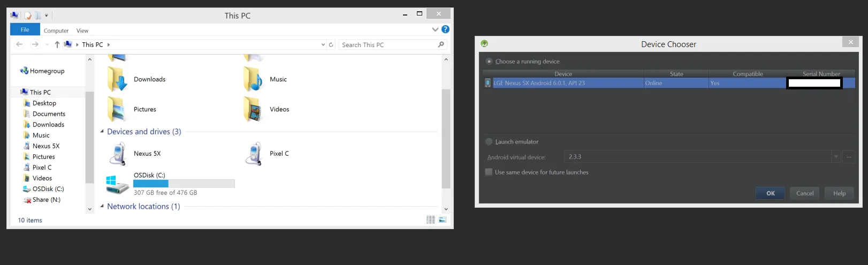Click the 307 GB free of 476 GB text
This screenshot has width=868, height=265.
(x=165, y=193)
